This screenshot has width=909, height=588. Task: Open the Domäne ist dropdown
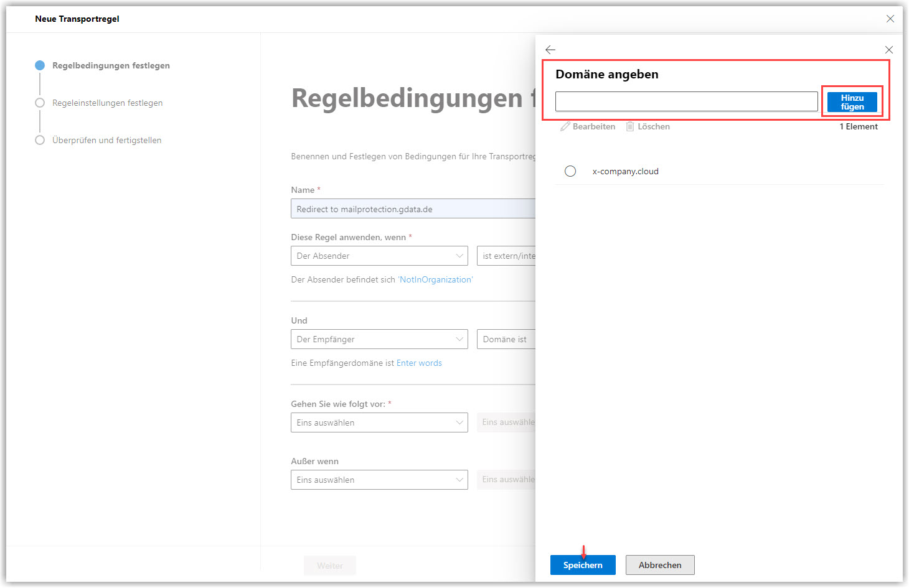point(506,339)
